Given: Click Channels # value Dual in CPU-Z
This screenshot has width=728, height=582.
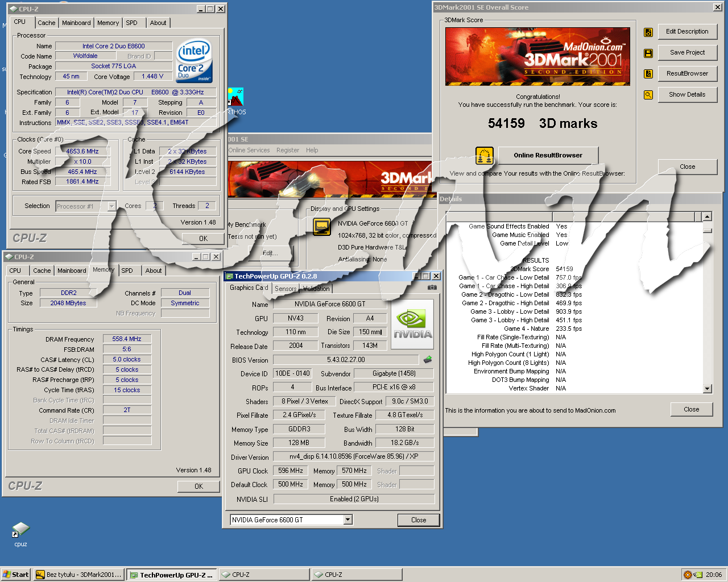Looking at the screenshot, I should click(x=185, y=293).
